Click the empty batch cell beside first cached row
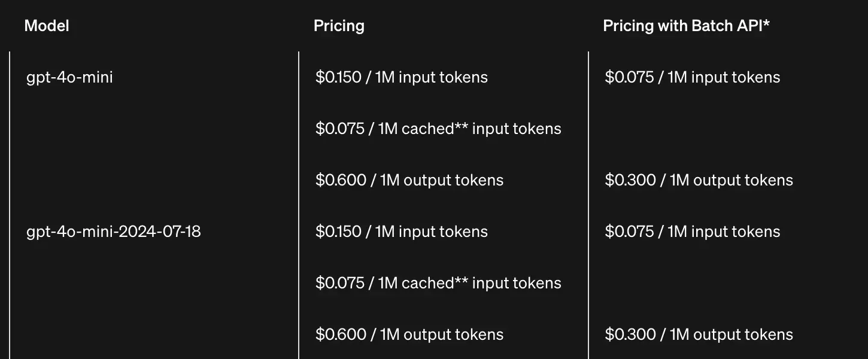Viewport: 868px width, 359px height. (728, 129)
